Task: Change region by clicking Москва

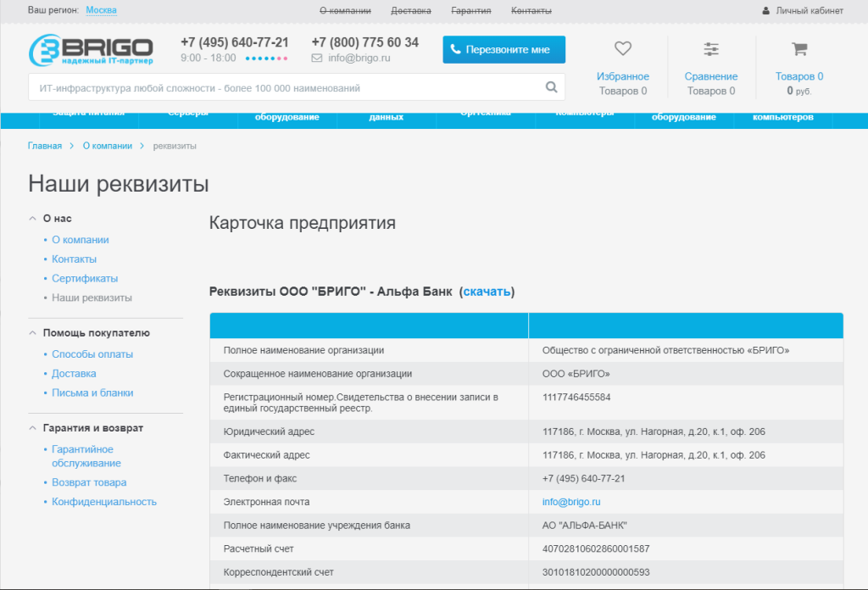Action: tap(102, 10)
